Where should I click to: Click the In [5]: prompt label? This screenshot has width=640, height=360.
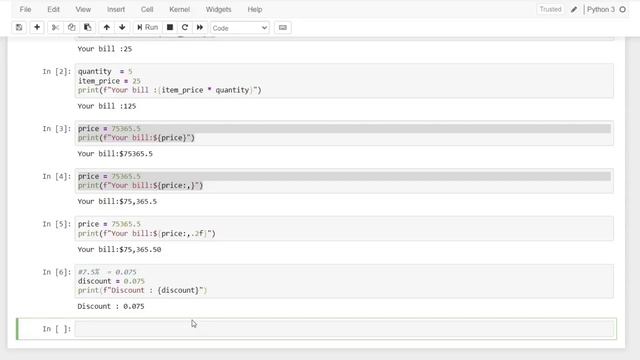57,224
